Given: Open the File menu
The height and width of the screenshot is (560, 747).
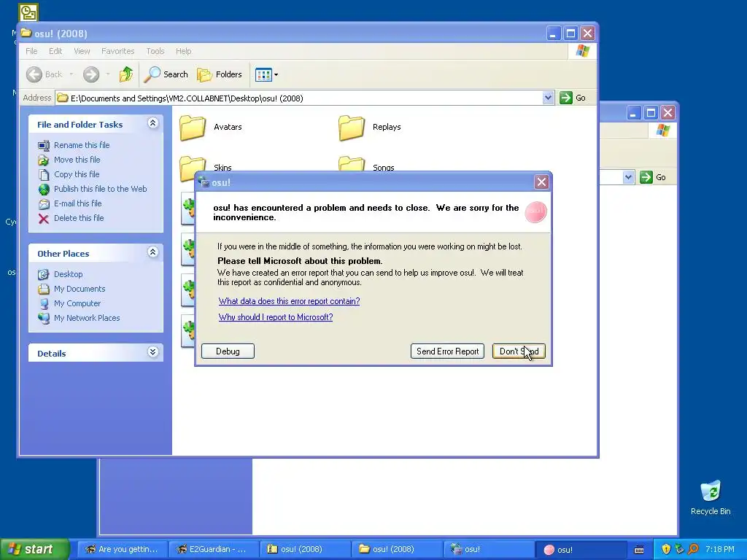Looking at the screenshot, I should (x=31, y=51).
